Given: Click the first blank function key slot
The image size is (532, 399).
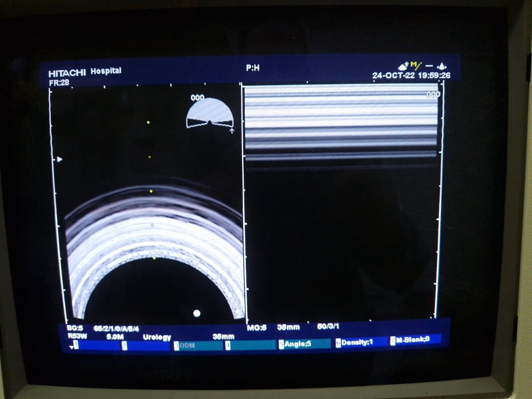Looking at the screenshot, I should [x=97, y=345].
